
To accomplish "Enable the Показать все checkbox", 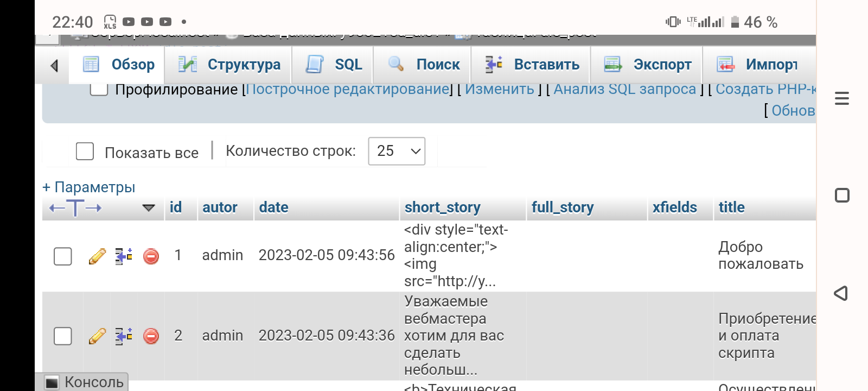I will coord(85,152).
